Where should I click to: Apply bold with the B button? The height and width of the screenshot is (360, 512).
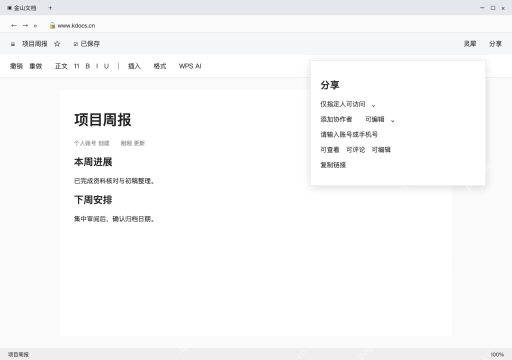point(88,66)
